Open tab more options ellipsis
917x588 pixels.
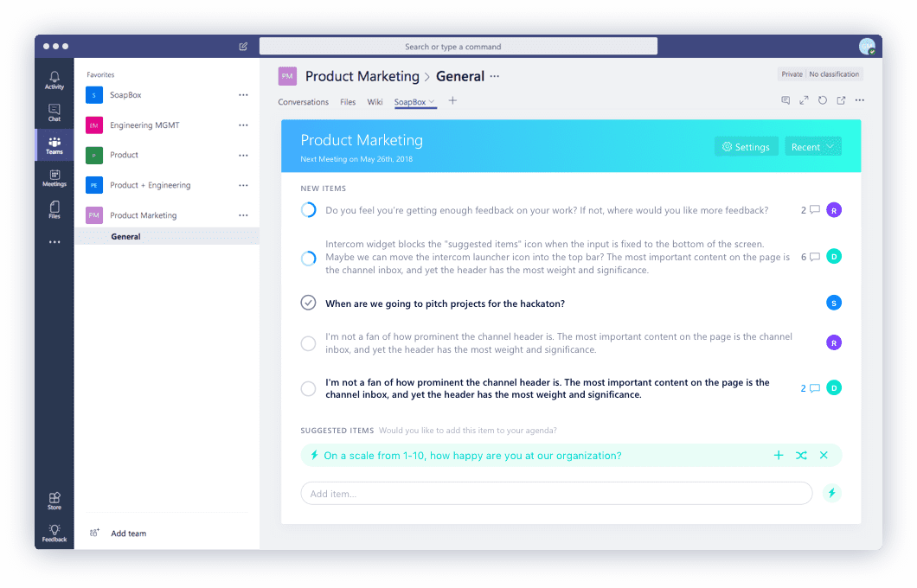click(x=860, y=100)
